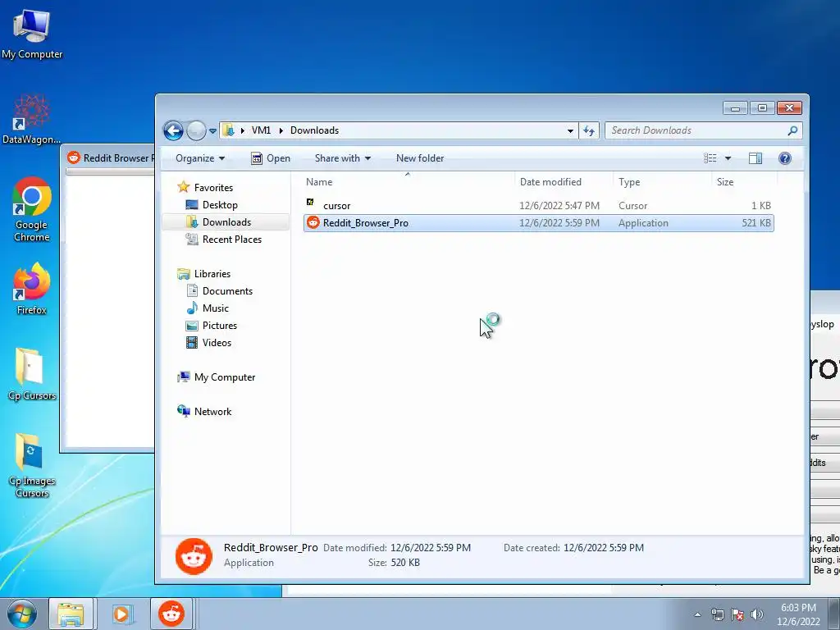Expand the arrow before VM1 in the address bar
840x630 pixels.
click(x=242, y=130)
